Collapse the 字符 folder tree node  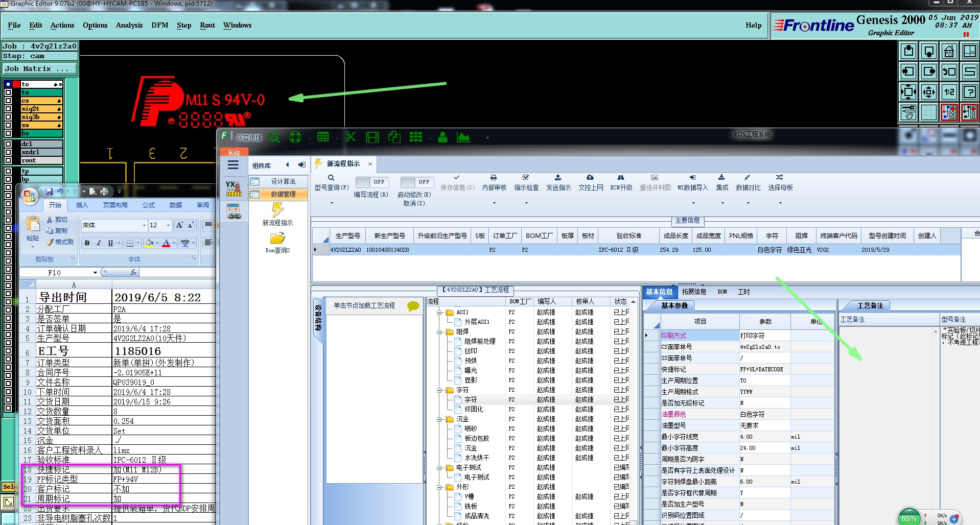(x=439, y=390)
